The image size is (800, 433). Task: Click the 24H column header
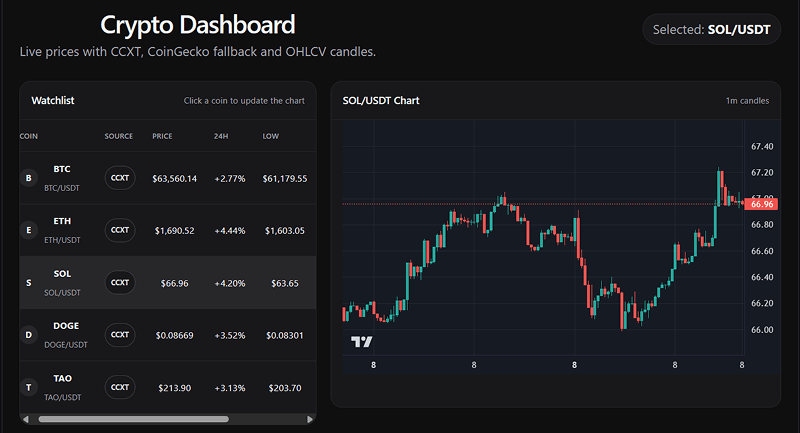221,136
